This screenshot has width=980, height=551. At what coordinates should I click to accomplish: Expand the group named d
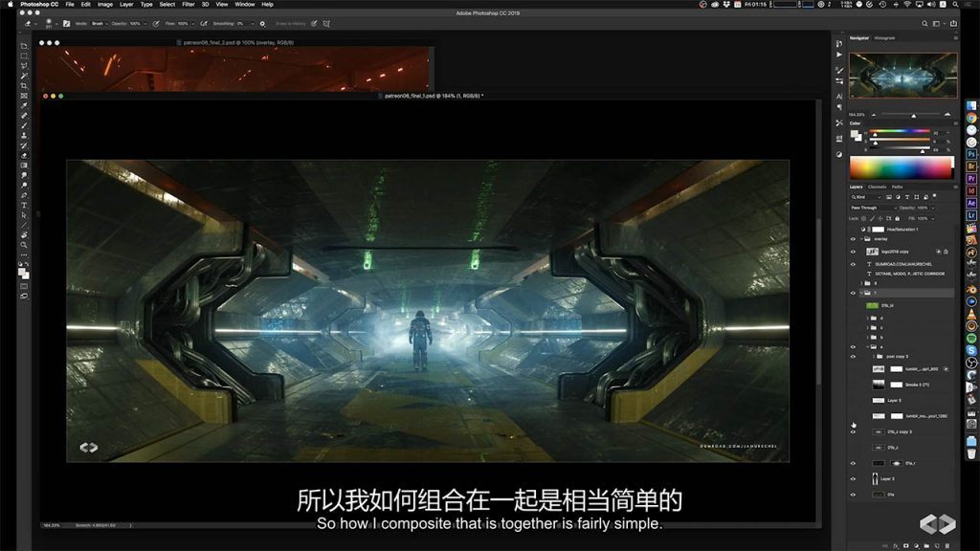(867, 319)
